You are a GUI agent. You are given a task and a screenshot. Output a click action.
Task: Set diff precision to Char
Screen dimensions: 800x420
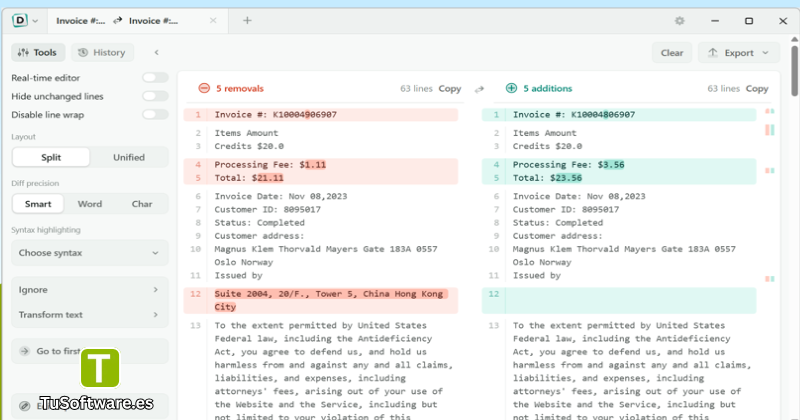[142, 204]
